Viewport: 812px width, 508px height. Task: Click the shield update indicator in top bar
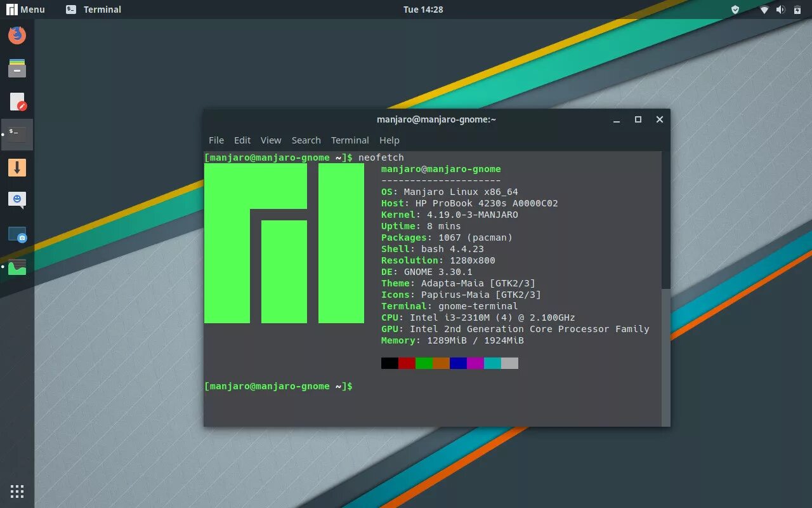point(735,10)
